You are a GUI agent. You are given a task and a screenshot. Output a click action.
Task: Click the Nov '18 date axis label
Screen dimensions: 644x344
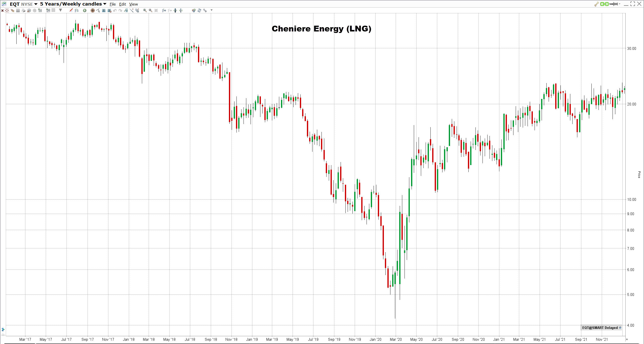point(231,339)
